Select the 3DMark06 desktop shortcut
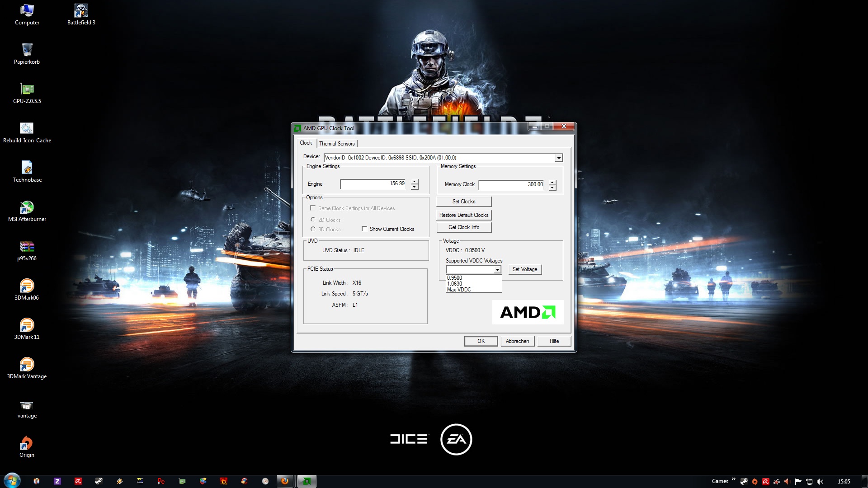 click(x=27, y=290)
